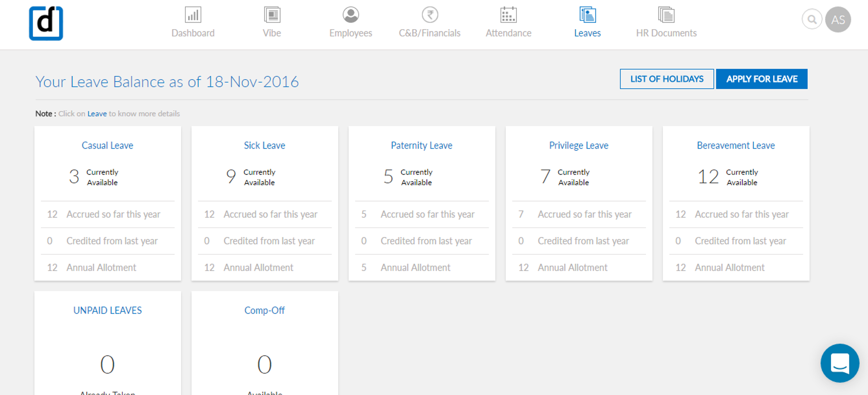Open the Attendance calendar icon
This screenshot has height=395, width=868.
coord(508,14)
